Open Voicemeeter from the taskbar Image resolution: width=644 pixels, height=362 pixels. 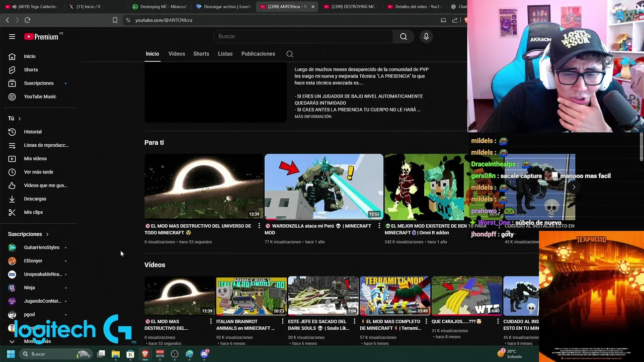160,354
